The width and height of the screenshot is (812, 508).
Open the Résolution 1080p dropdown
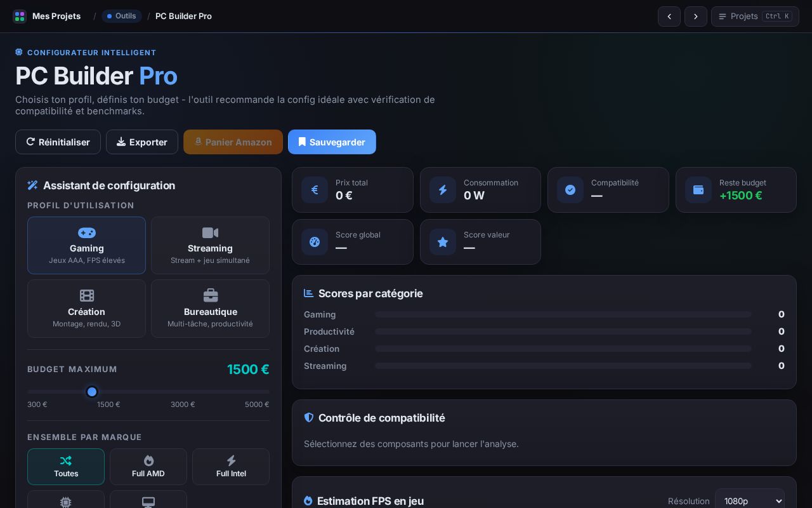(750, 501)
